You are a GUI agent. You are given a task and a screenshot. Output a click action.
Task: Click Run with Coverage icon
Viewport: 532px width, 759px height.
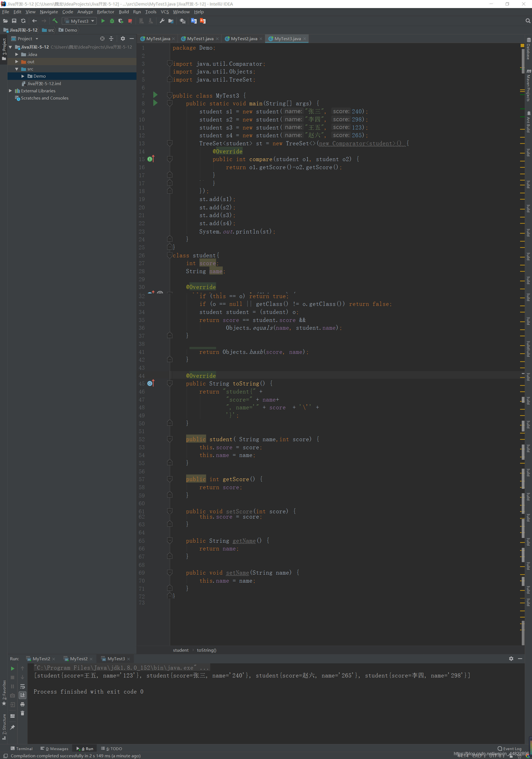coord(121,21)
